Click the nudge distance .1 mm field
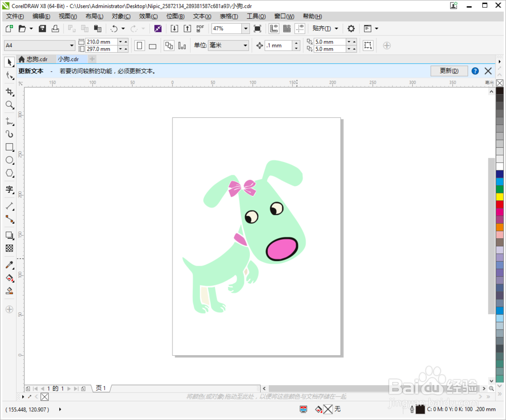 click(279, 46)
